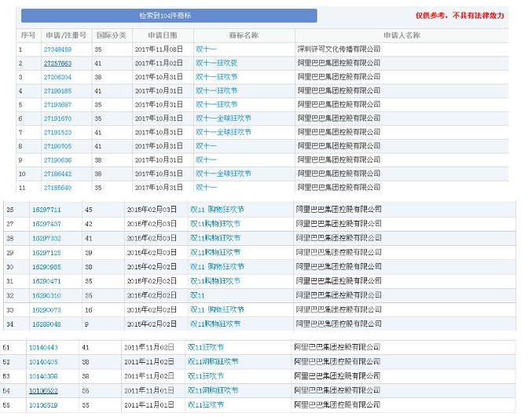Open registration number link in row 8
Screen dimensions: 532x417
tap(57, 146)
